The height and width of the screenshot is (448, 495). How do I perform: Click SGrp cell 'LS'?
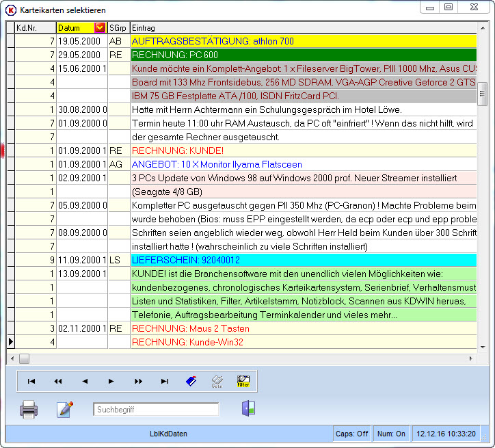119,260
